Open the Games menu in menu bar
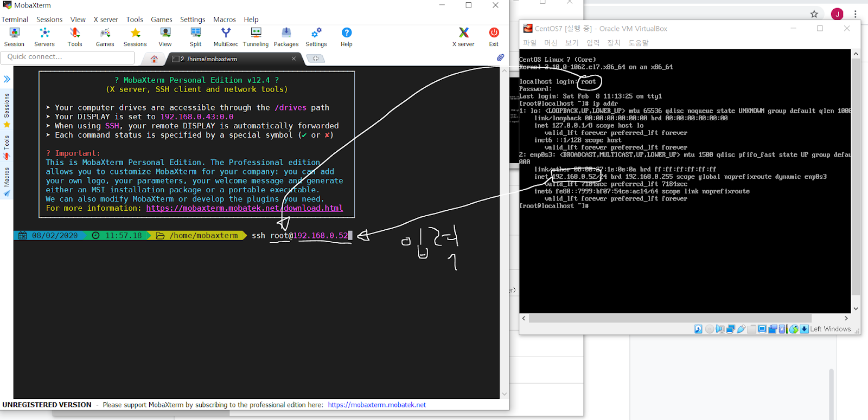This screenshot has width=868, height=420. click(x=162, y=20)
